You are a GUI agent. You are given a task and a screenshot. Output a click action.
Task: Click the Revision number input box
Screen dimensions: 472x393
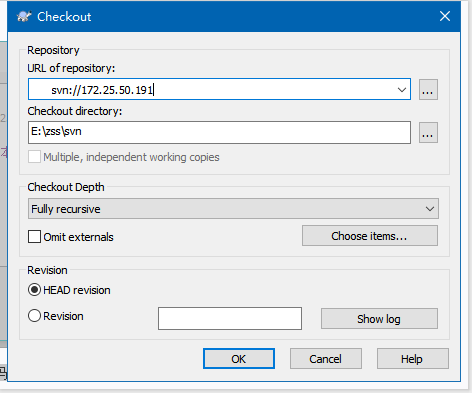click(x=230, y=318)
